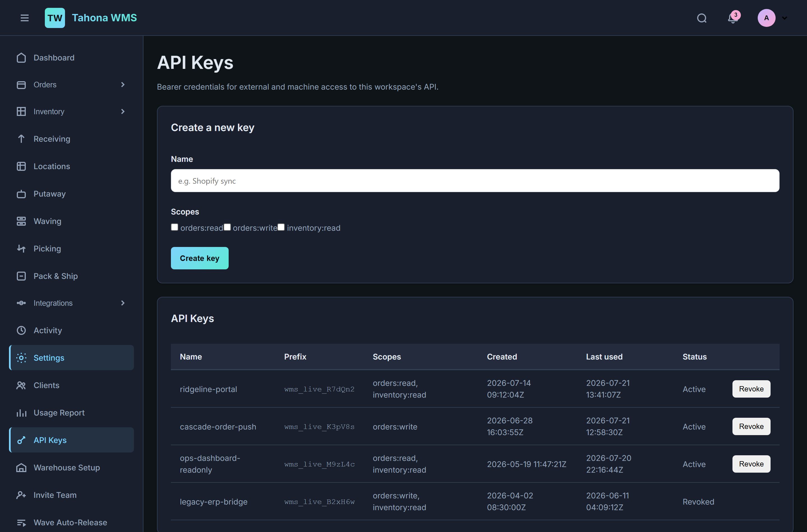Viewport: 807px width, 532px height.
Task: Click created date 2026-05-19 11:47:21Z
Action: [527, 464]
